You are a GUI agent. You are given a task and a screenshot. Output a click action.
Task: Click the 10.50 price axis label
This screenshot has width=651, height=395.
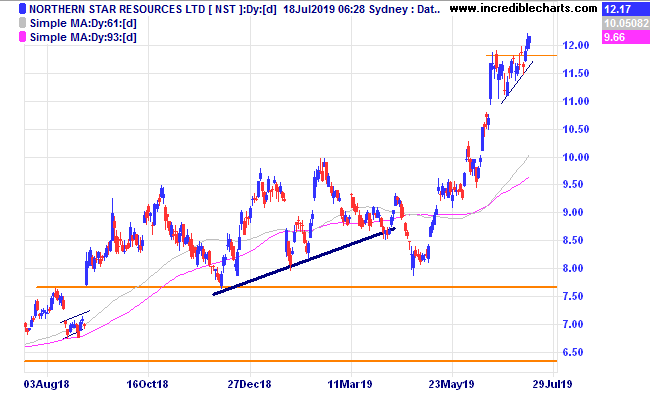point(575,129)
